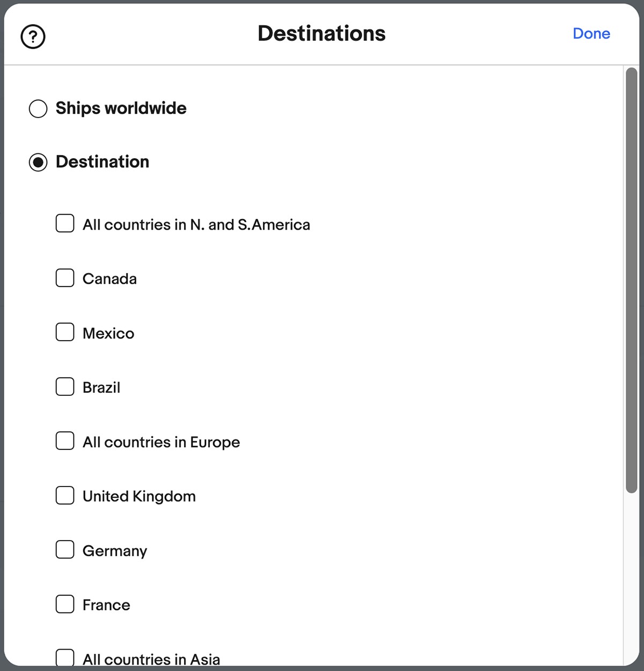Tick the Canada checkbox
This screenshot has width=644, height=671.
point(65,278)
